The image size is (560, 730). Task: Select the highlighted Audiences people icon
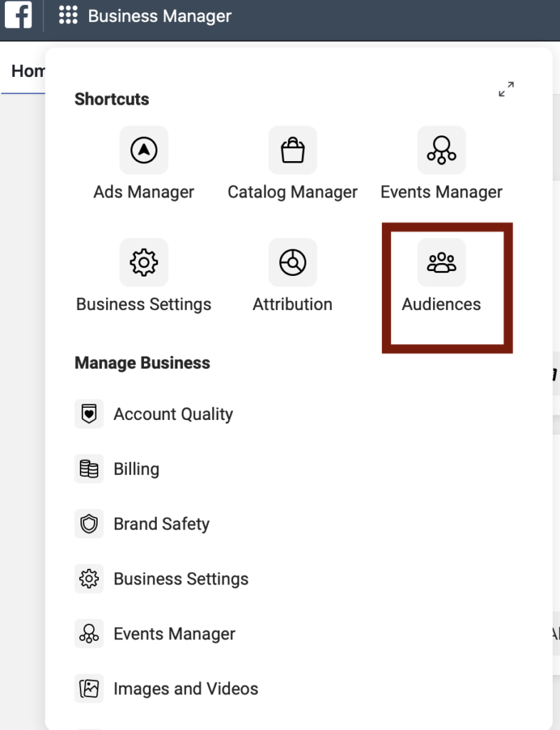click(x=441, y=262)
